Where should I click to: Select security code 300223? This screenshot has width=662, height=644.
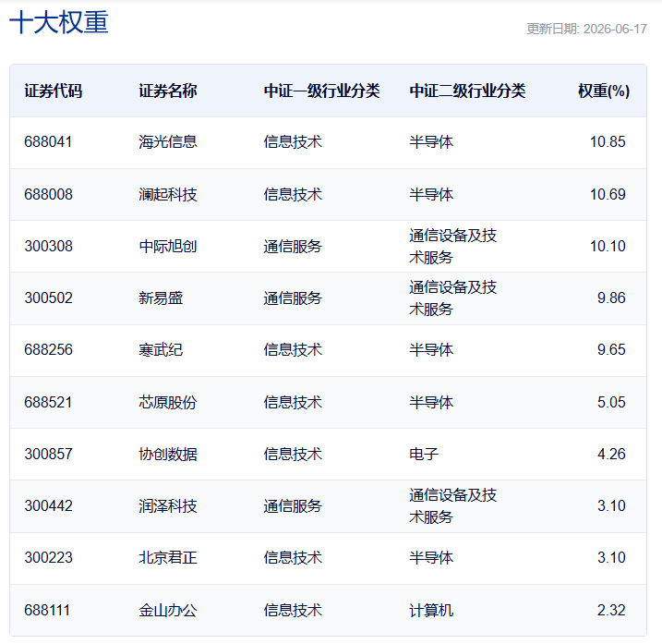pos(48,558)
